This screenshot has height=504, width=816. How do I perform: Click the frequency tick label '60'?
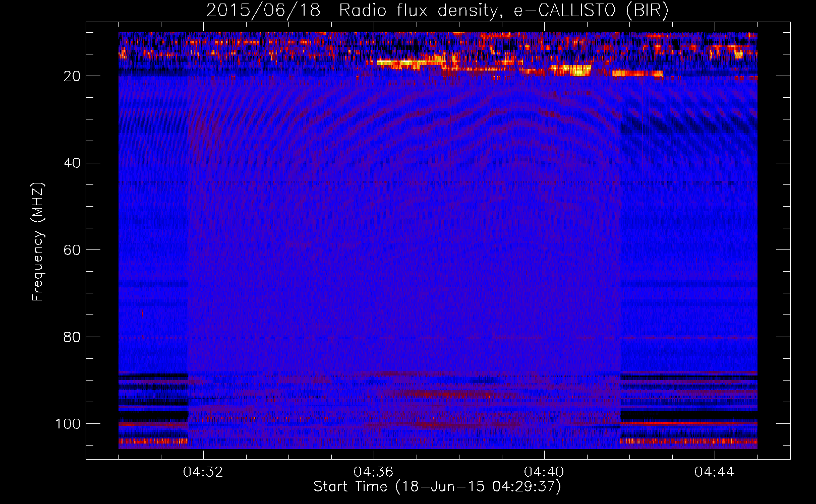(x=72, y=250)
